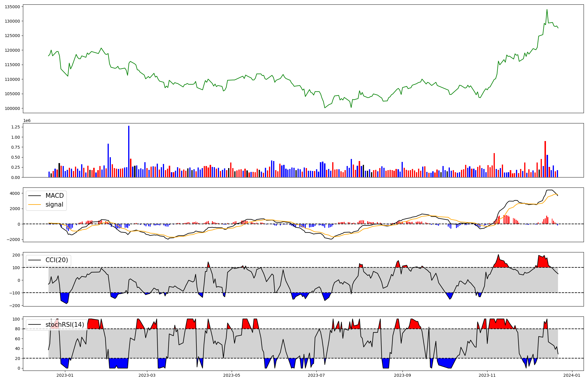Click the 4000 MACD axis tick label
Viewport: 588px width, 382px height.
pyautogui.click(x=15, y=193)
